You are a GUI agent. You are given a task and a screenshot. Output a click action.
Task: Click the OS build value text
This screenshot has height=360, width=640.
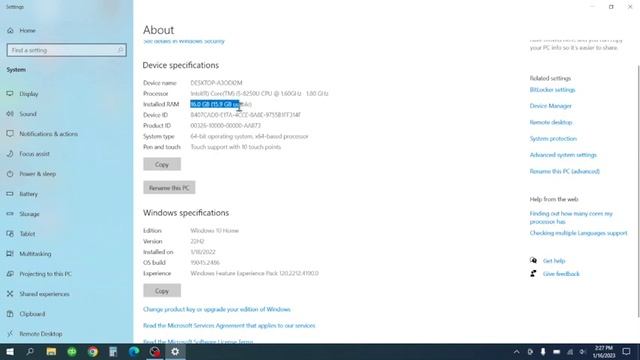pyautogui.click(x=205, y=262)
